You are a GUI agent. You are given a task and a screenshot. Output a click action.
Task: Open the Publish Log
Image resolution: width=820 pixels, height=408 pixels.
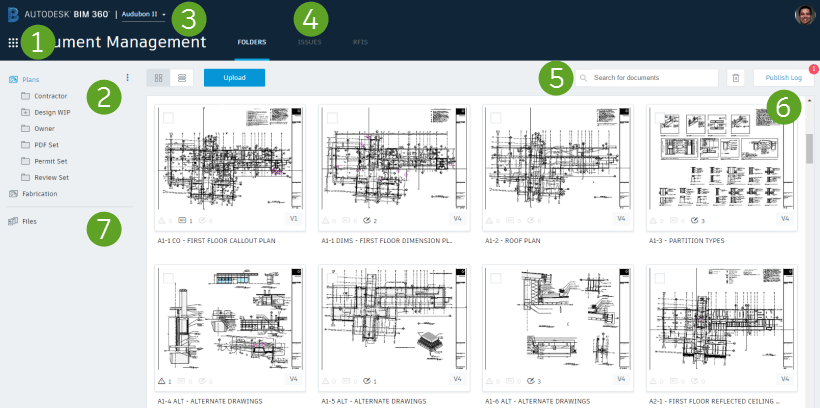coord(783,78)
